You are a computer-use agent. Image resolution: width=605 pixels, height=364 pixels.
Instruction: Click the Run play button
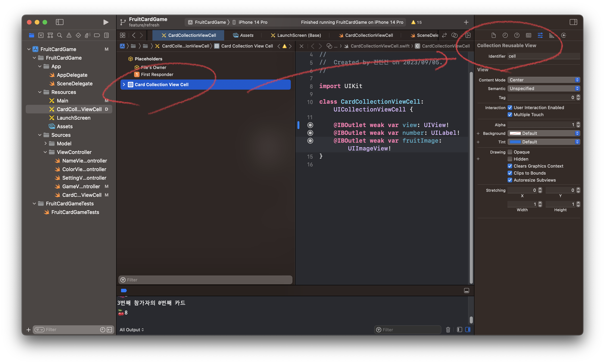tap(106, 22)
